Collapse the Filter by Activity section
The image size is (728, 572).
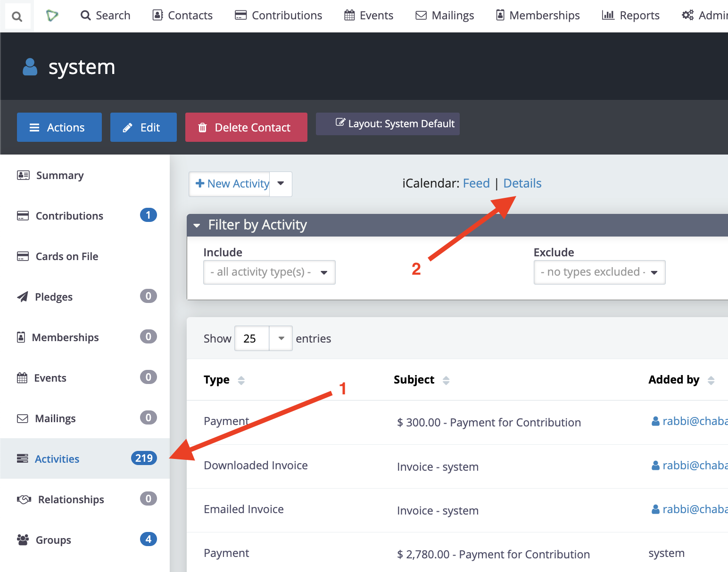point(197,225)
